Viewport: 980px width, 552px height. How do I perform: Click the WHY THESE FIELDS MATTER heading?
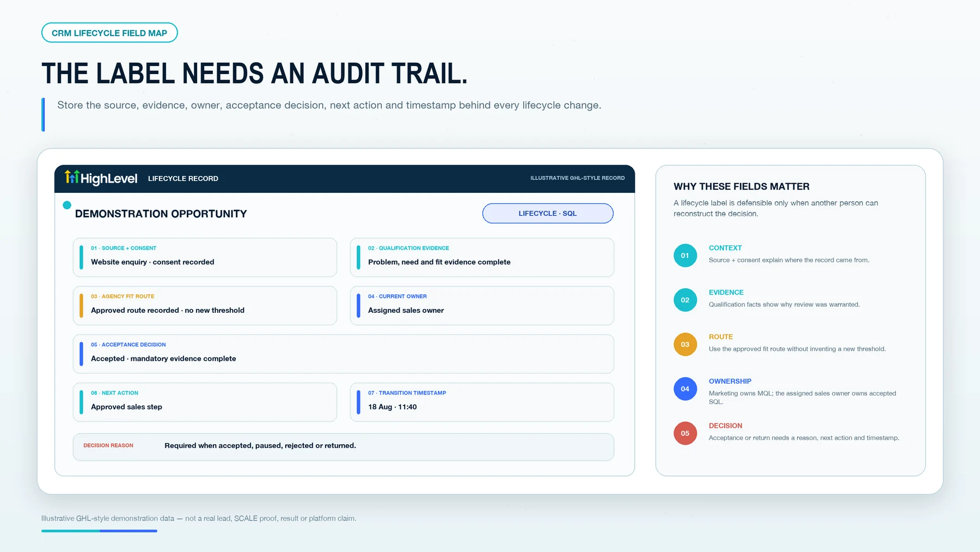tap(742, 187)
